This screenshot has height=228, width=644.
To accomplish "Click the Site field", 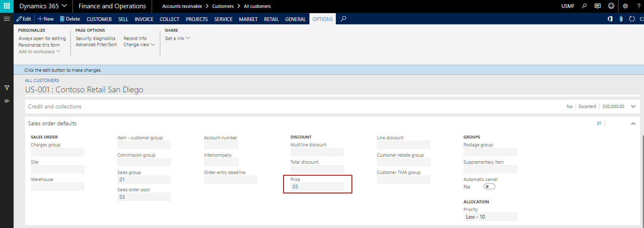I will [x=58, y=169].
